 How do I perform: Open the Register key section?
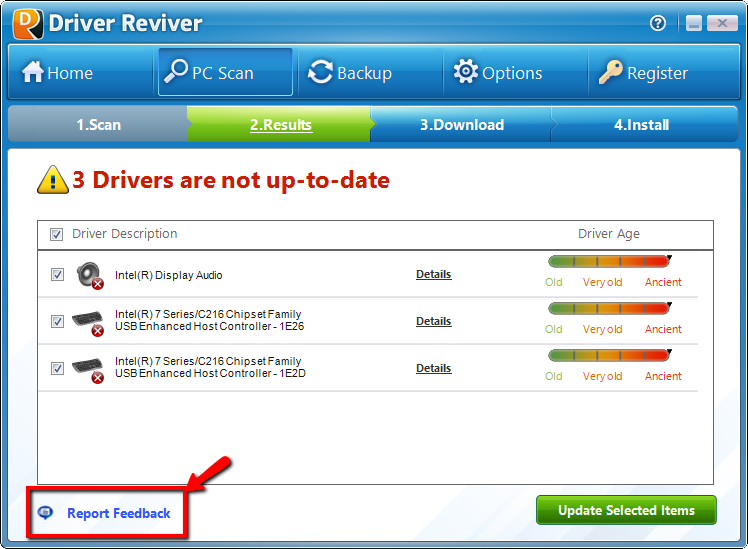(643, 73)
